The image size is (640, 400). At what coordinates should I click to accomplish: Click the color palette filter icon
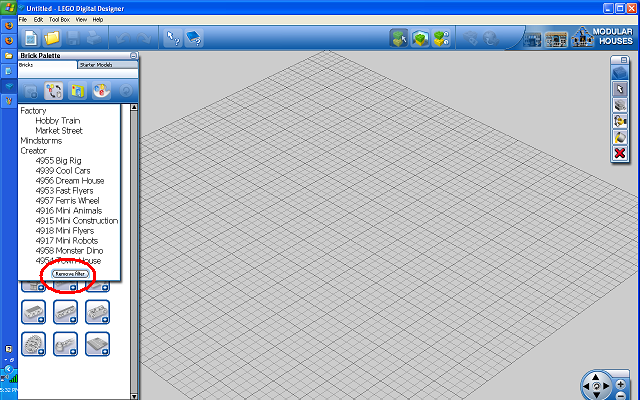[101, 91]
